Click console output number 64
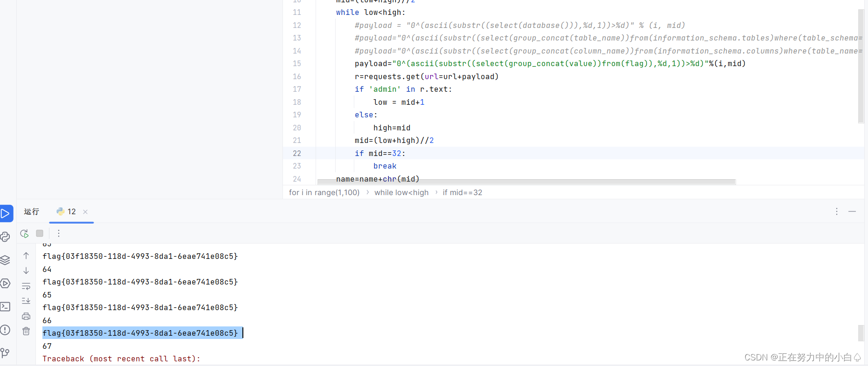This screenshot has width=868, height=366. tap(47, 269)
